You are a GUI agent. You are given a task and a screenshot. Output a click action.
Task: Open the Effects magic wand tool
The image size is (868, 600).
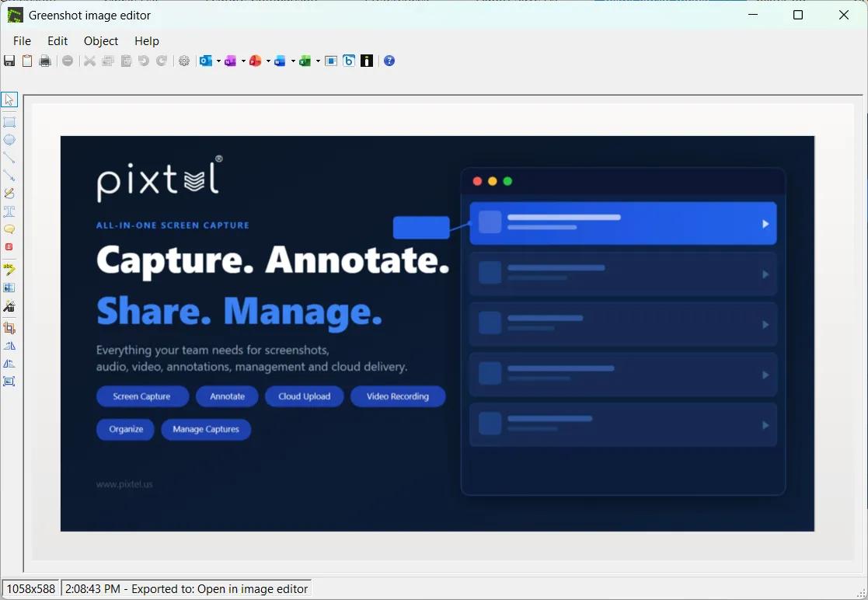click(9, 305)
